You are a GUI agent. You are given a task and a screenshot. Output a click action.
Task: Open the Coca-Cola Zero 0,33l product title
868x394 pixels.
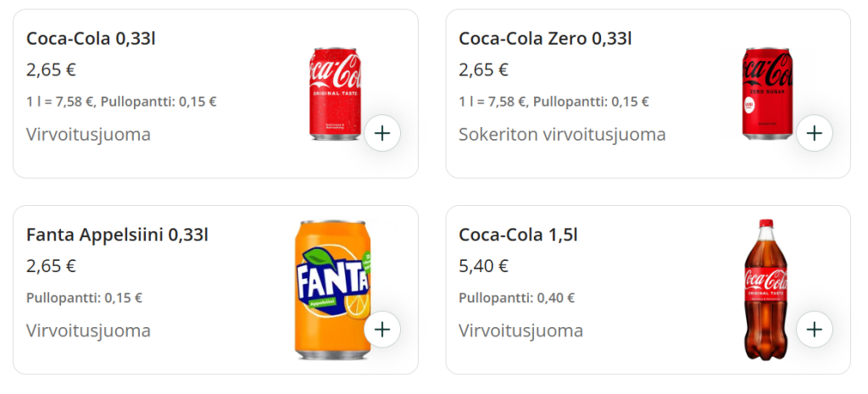(545, 38)
